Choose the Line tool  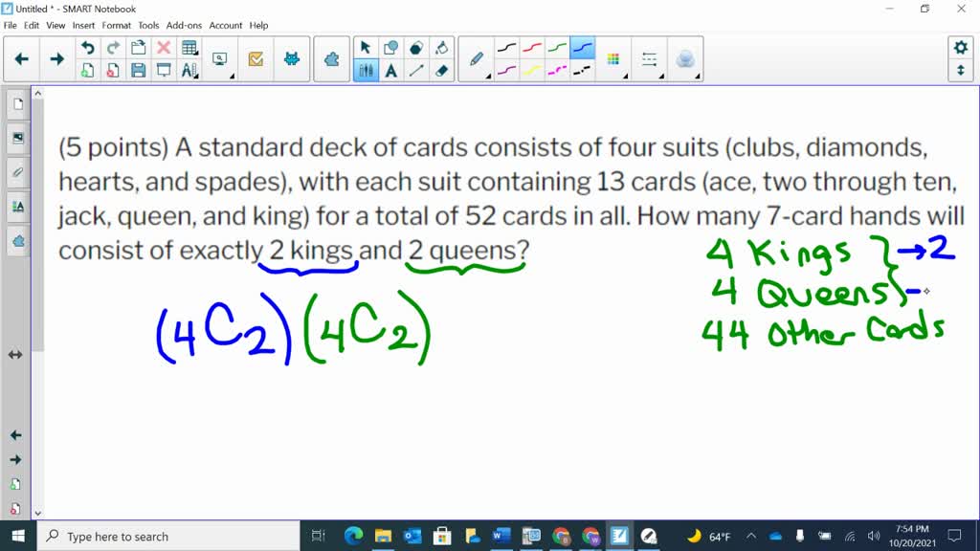tap(416, 71)
